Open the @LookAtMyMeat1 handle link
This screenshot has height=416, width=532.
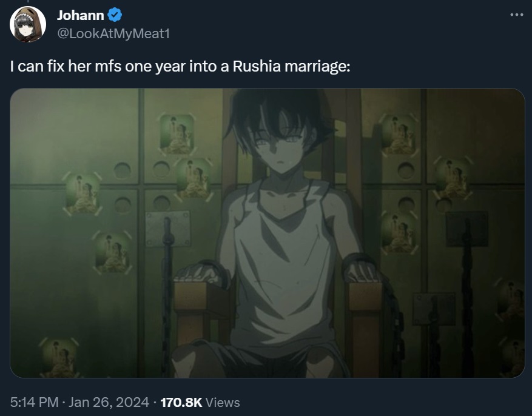click(113, 33)
